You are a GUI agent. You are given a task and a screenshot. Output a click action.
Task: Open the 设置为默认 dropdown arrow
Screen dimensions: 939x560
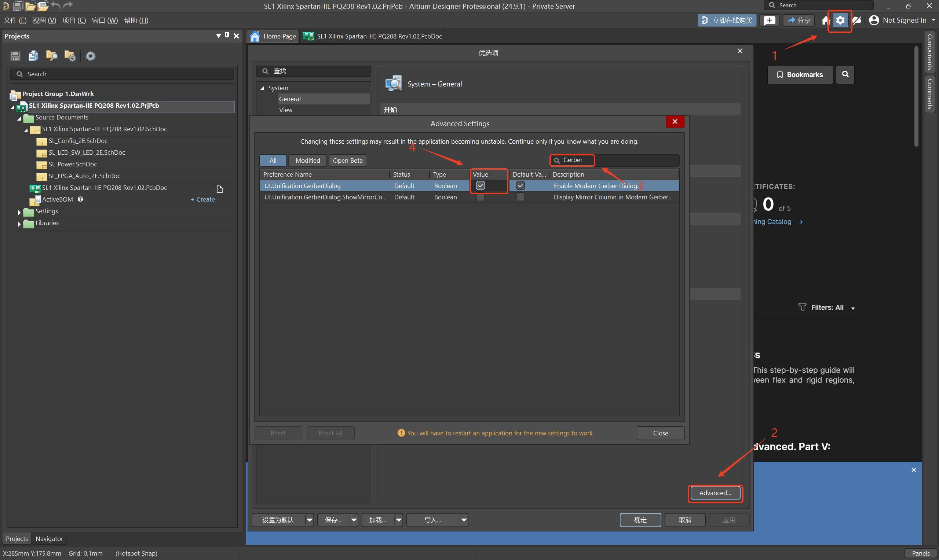[x=309, y=520]
